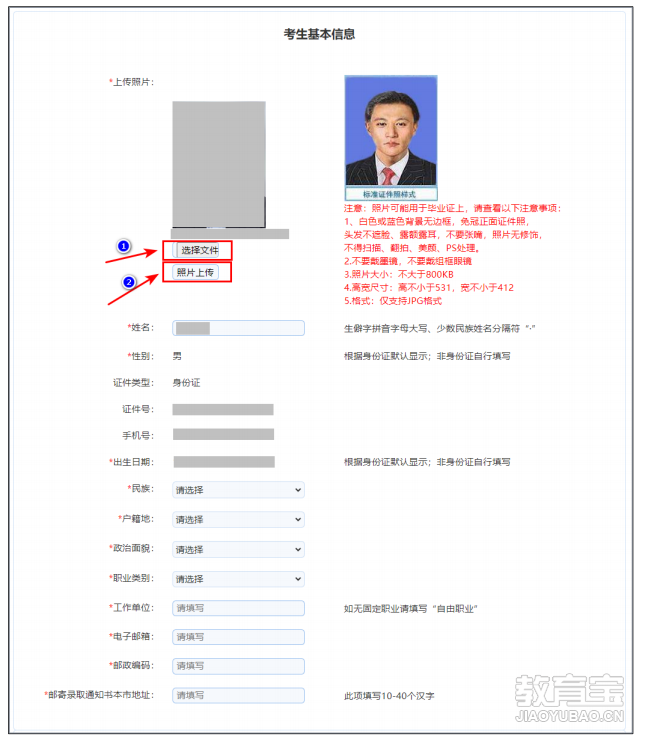The width and height of the screenshot is (645, 745).
Task: Click the 标准证件照样式 caption
Action: click(x=391, y=194)
